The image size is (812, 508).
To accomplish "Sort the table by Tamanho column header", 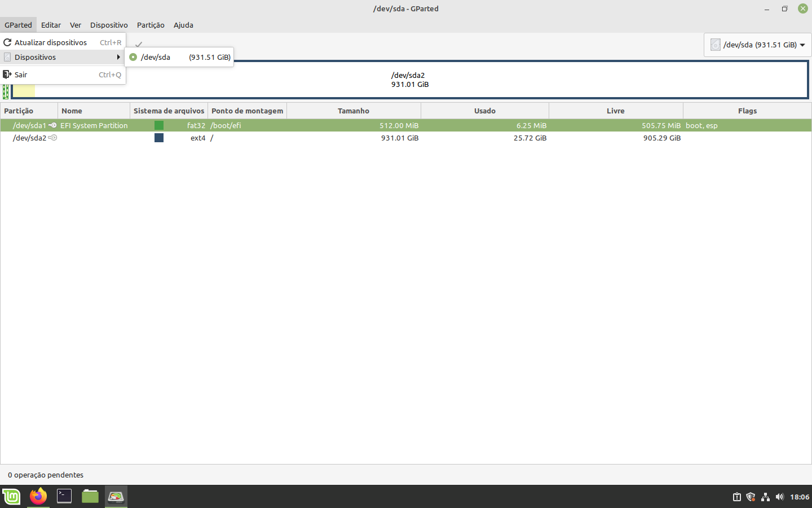I will pyautogui.click(x=354, y=111).
